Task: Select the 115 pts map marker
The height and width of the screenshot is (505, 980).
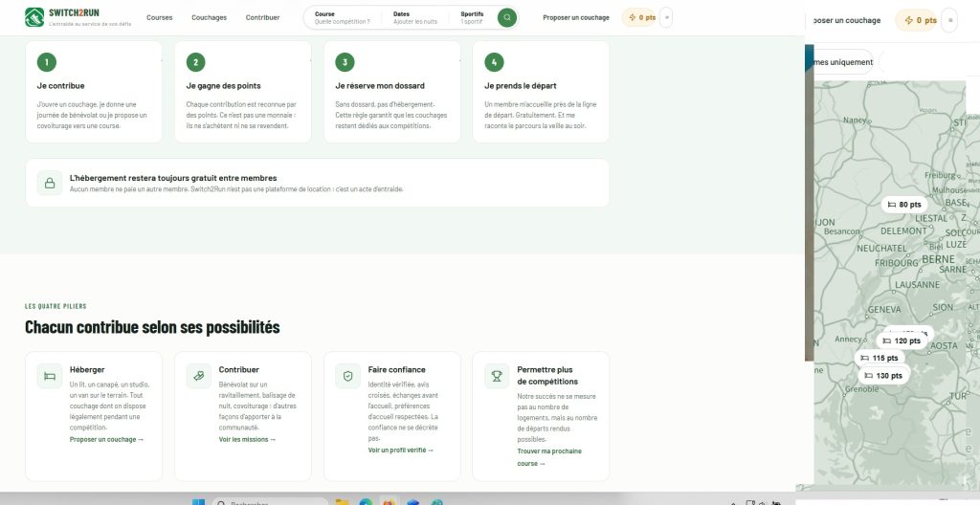Action: [x=879, y=358]
